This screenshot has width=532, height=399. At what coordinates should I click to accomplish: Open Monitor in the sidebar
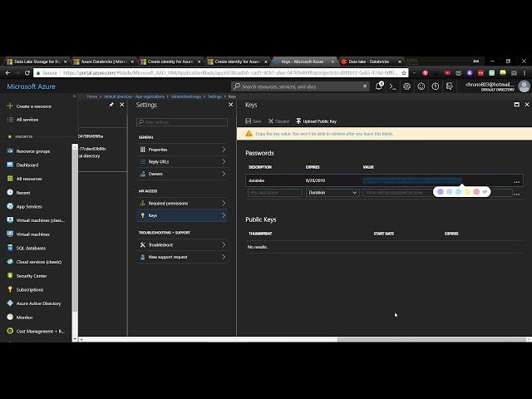tap(24, 318)
